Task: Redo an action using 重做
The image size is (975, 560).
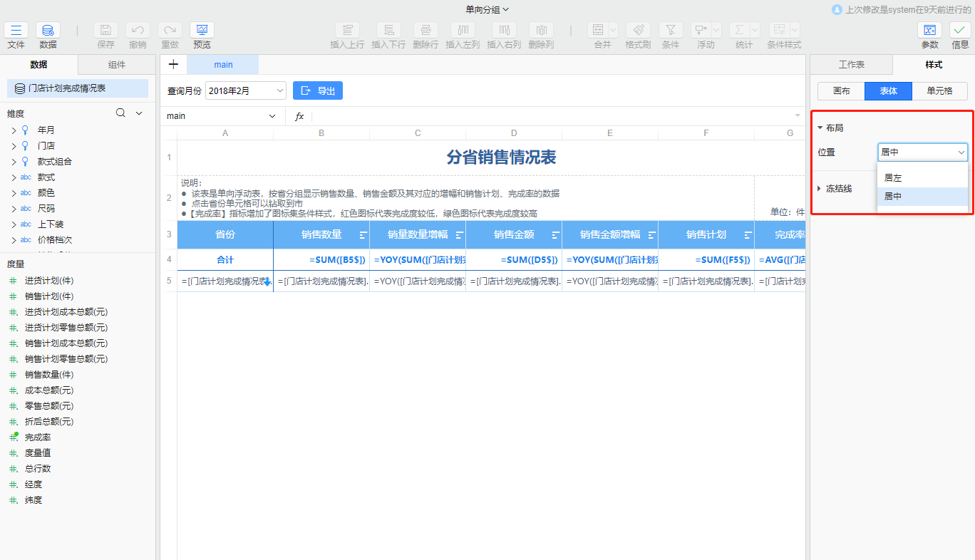Action: 170,30
